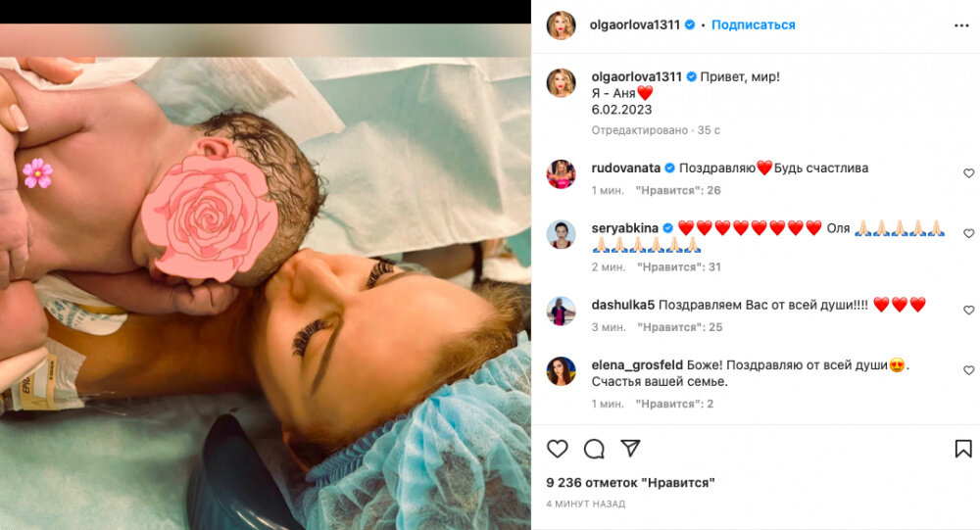Like dashulka5's comment heart
980x530 pixels.
(x=969, y=310)
